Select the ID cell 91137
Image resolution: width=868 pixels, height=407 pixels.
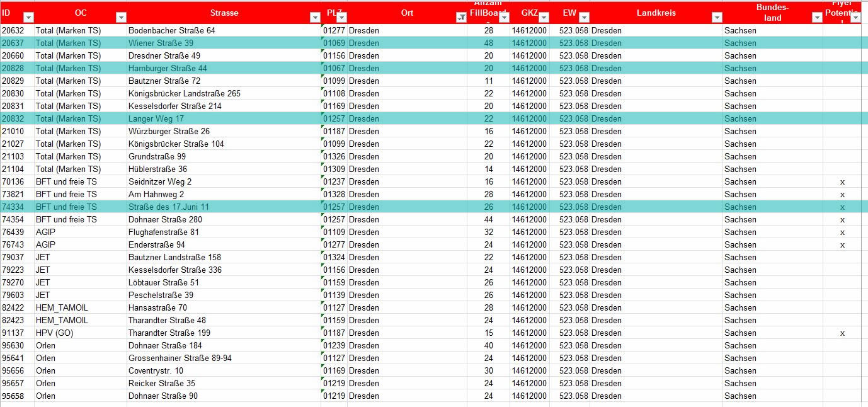click(17, 333)
